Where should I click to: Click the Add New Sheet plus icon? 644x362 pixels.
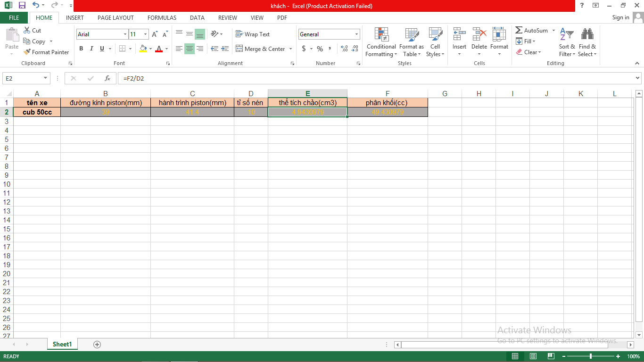click(97, 345)
